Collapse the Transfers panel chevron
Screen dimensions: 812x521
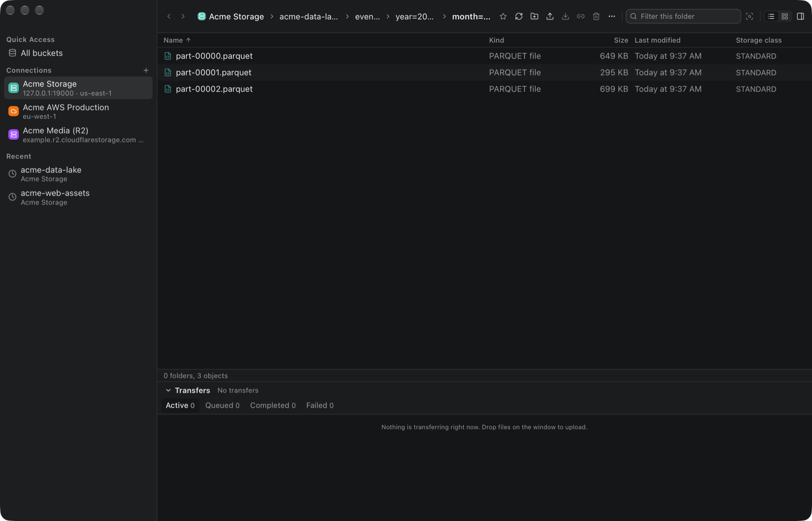(168, 390)
